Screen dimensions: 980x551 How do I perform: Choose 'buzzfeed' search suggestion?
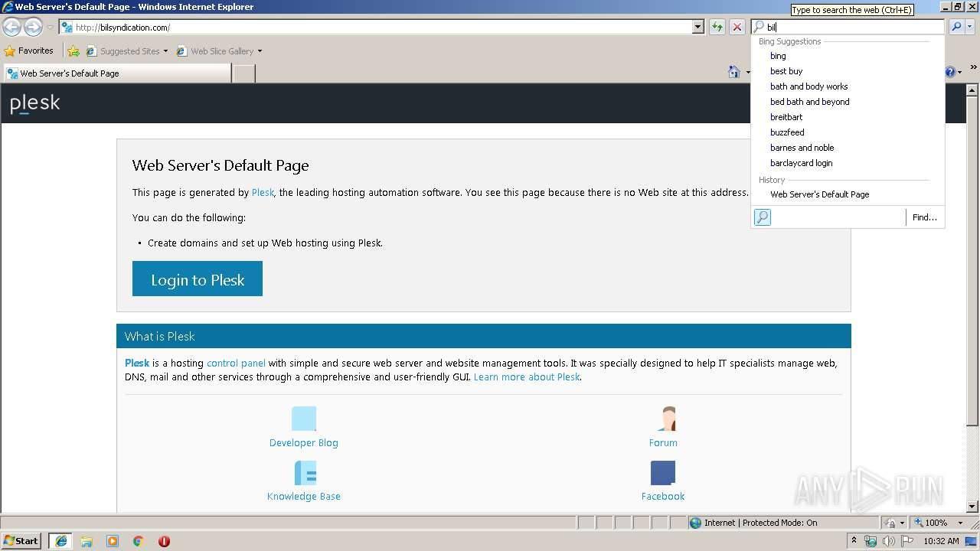point(787,132)
